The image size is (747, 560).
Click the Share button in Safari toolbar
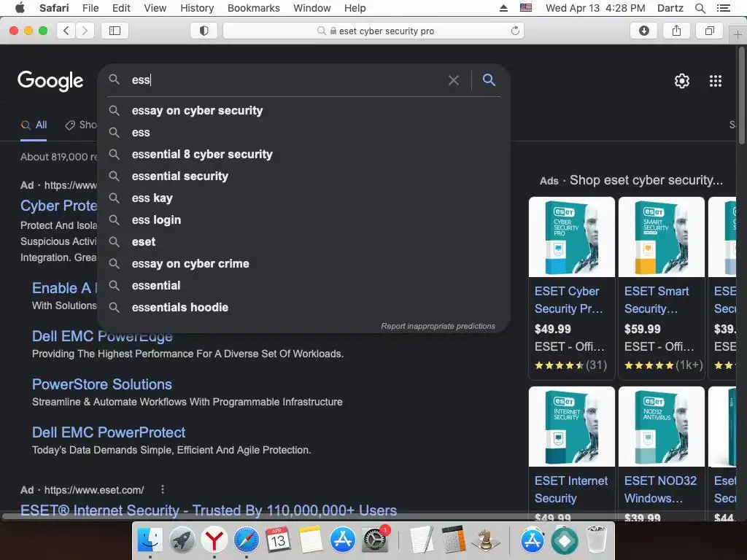pyautogui.click(x=676, y=31)
